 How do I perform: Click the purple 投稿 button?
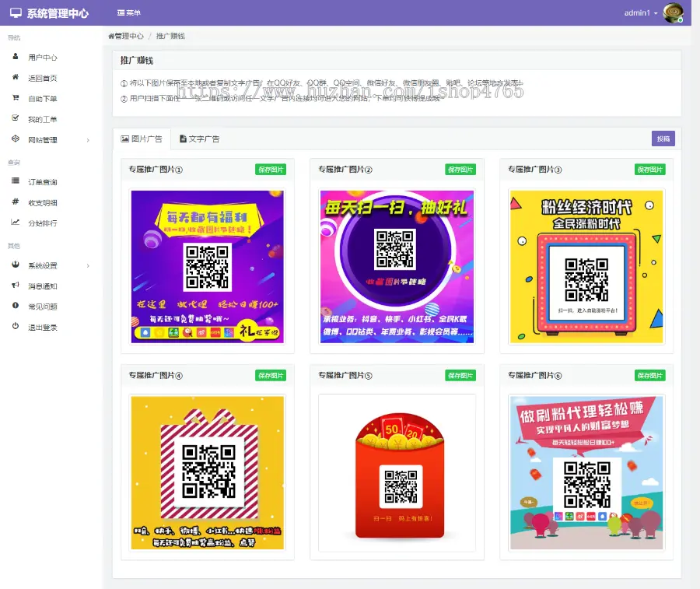(x=663, y=138)
